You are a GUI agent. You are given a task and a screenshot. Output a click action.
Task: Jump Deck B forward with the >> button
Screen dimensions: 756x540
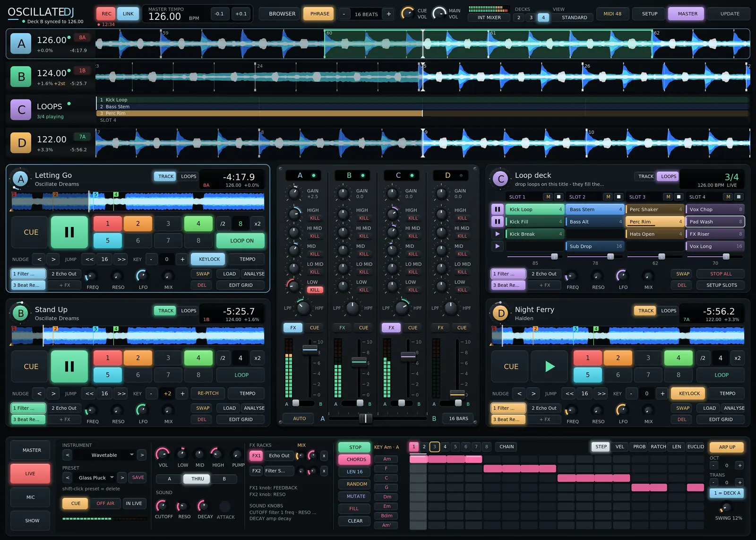click(121, 393)
